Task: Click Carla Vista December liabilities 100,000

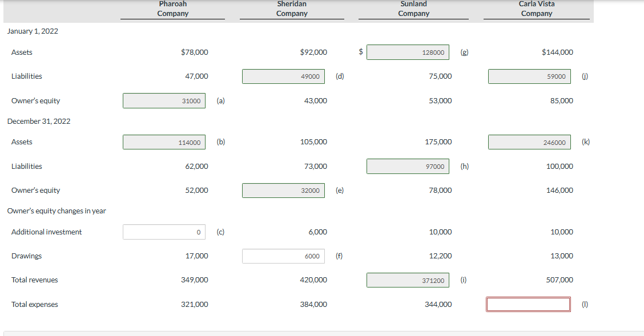Action: (x=560, y=166)
